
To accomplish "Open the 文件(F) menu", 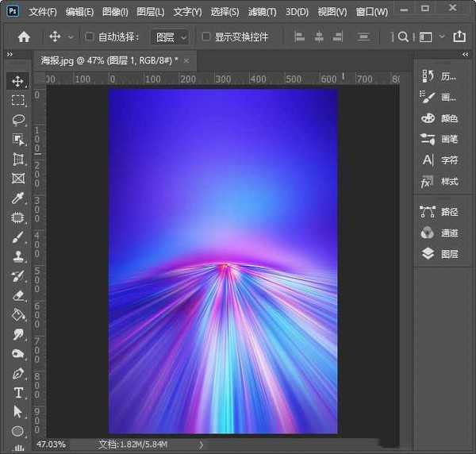I will point(43,12).
